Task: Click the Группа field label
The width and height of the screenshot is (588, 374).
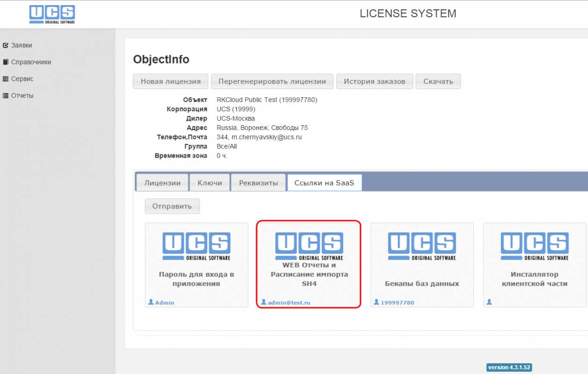Action: (x=196, y=146)
